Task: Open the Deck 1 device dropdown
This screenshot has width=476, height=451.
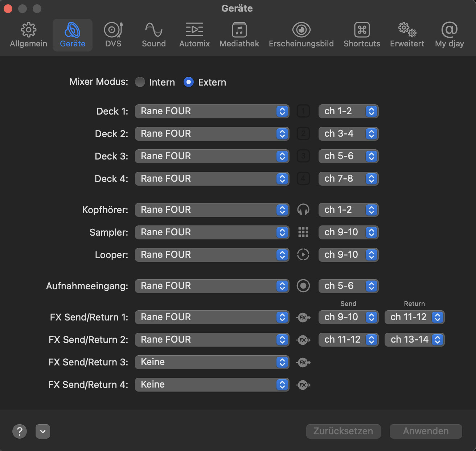Action: tap(212, 111)
